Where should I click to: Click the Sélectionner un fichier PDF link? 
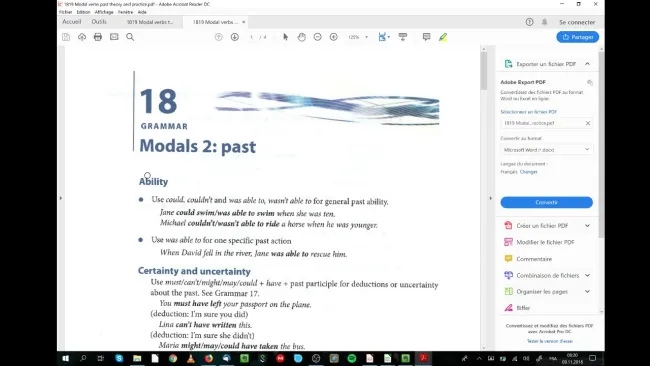point(529,112)
